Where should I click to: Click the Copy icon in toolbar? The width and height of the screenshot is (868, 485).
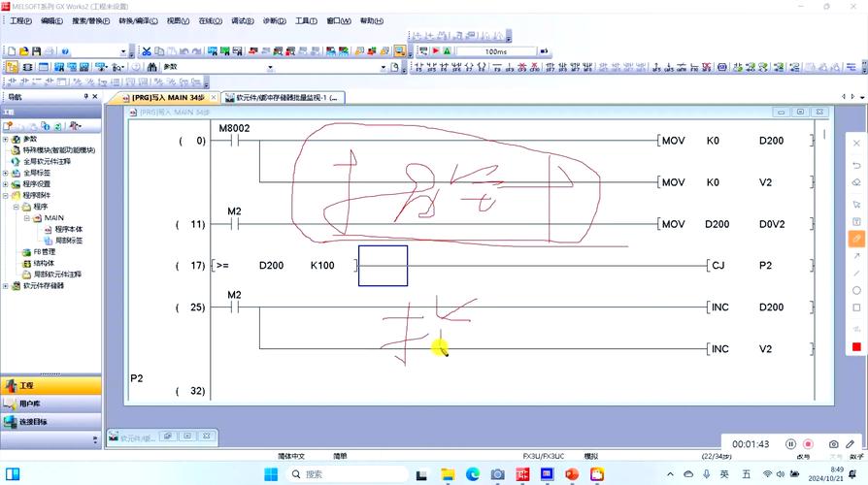point(159,51)
